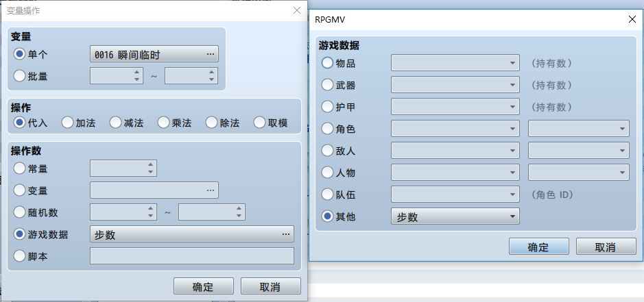This screenshot has height=302, width=644.
Task: Click 确定 in the RPGMV dialog
Action: pyautogui.click(x=539, y=247)
